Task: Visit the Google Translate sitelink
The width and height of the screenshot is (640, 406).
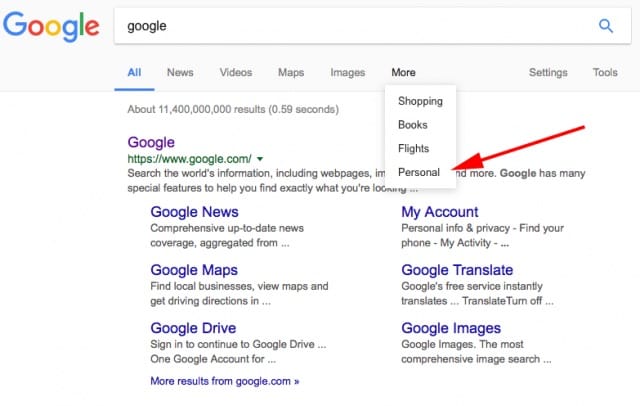Action: (x=457, y=270)
